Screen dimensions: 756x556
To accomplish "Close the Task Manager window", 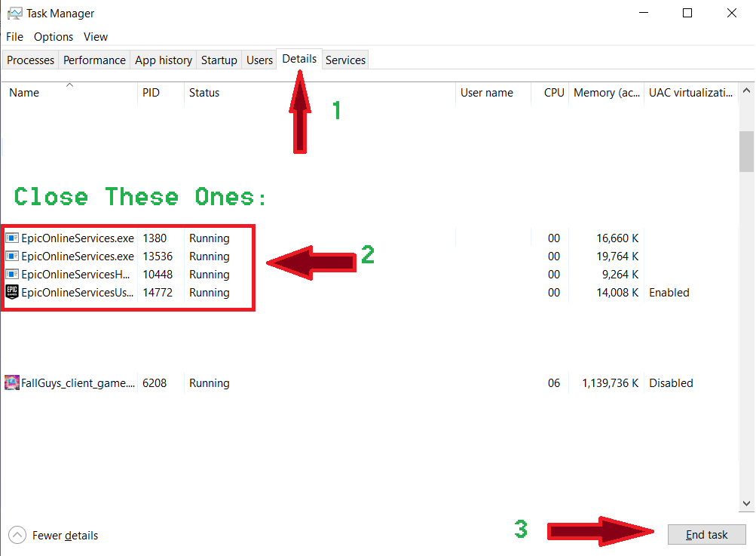I will click(731, 13).
